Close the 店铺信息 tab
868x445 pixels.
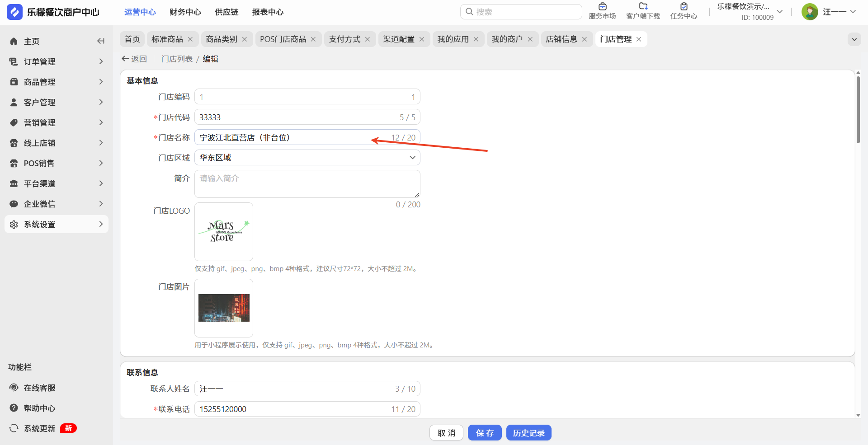[x=585, y=39]
